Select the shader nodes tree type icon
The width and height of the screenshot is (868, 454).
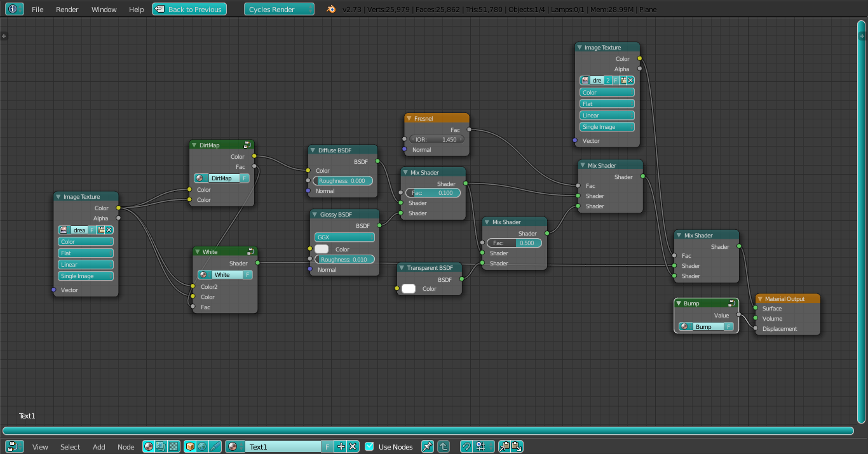148,446
